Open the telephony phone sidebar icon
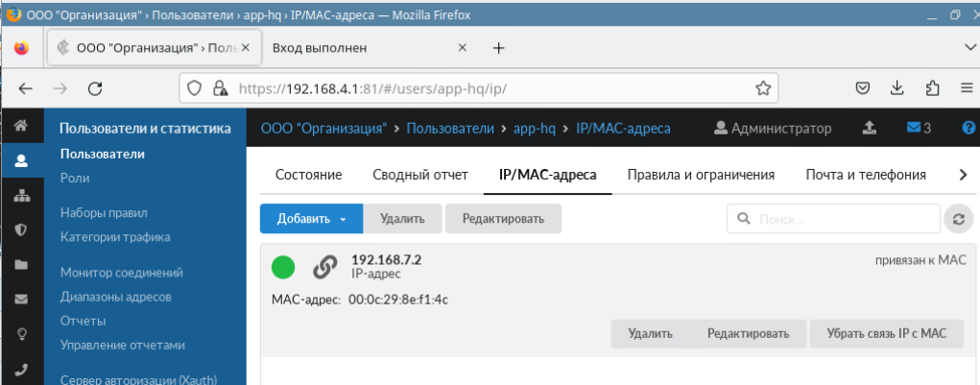 pyautogui.click(x=21, y=368)
